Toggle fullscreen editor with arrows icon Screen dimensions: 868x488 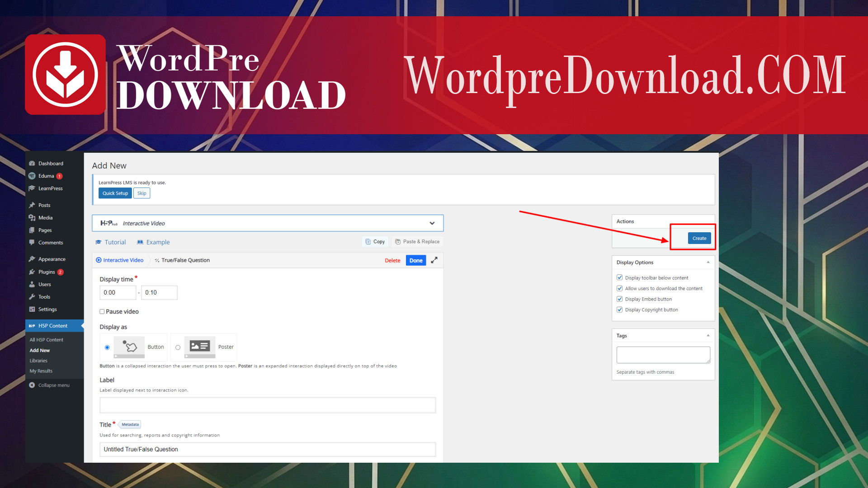(434, 260)
